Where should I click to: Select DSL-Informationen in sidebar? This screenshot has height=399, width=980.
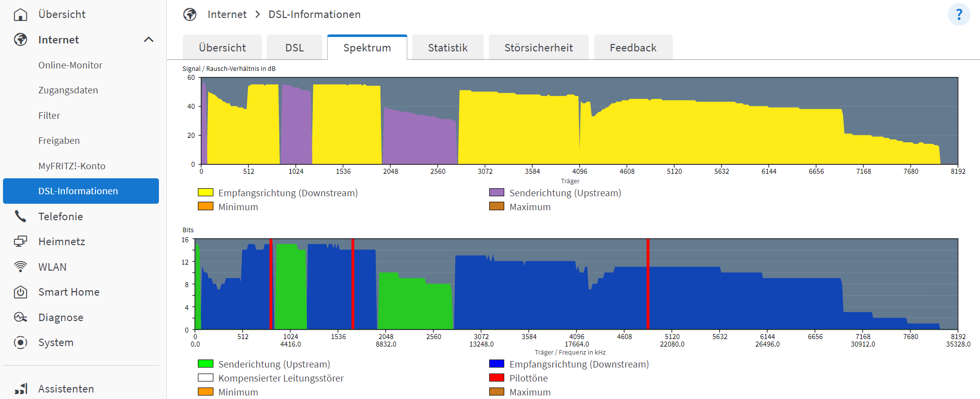pos(81,191)
